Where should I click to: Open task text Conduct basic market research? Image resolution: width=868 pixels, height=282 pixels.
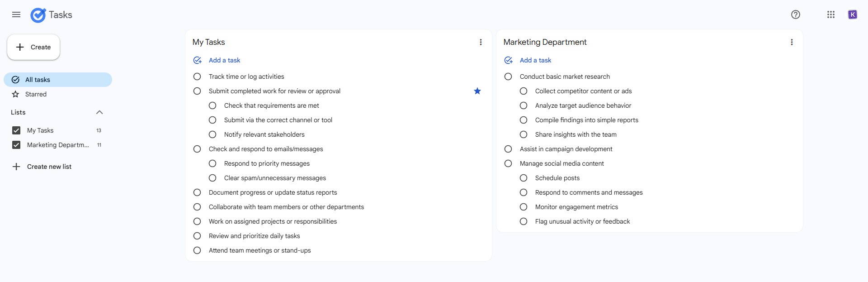[565, 76]
